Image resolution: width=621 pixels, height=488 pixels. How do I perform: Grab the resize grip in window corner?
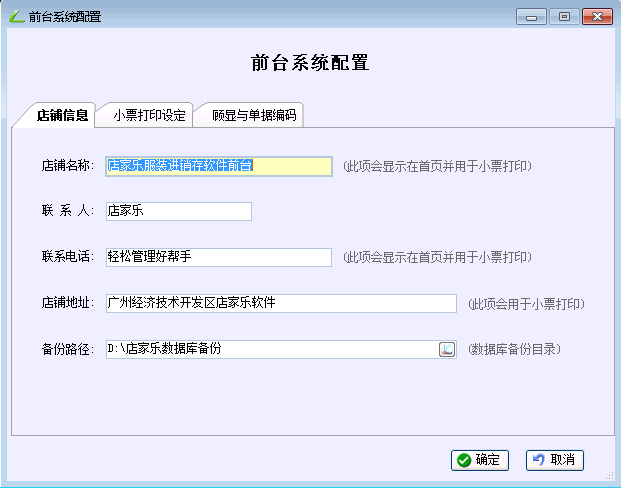(610, 475)
